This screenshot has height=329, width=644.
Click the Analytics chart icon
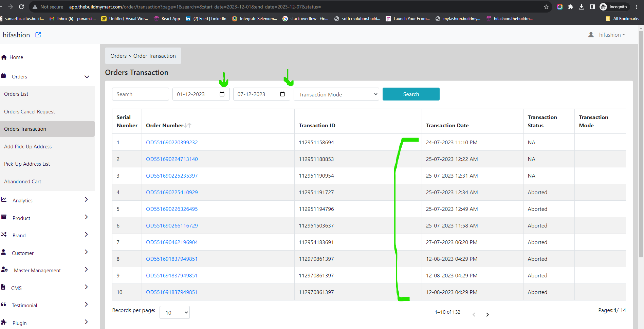4,200
